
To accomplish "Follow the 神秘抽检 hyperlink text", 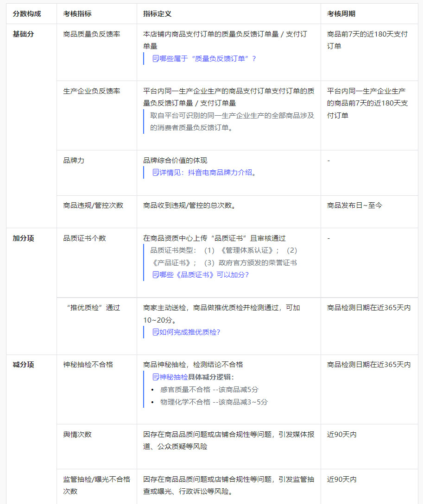I will point(174,377).
